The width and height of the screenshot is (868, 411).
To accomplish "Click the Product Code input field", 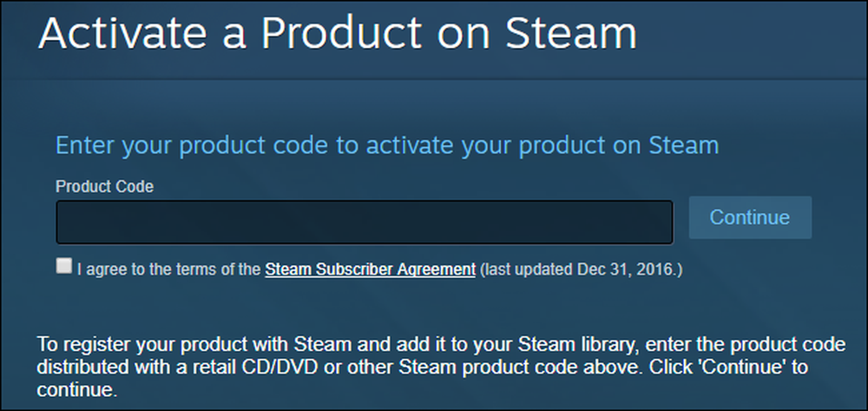I will [x=365, y=222].
